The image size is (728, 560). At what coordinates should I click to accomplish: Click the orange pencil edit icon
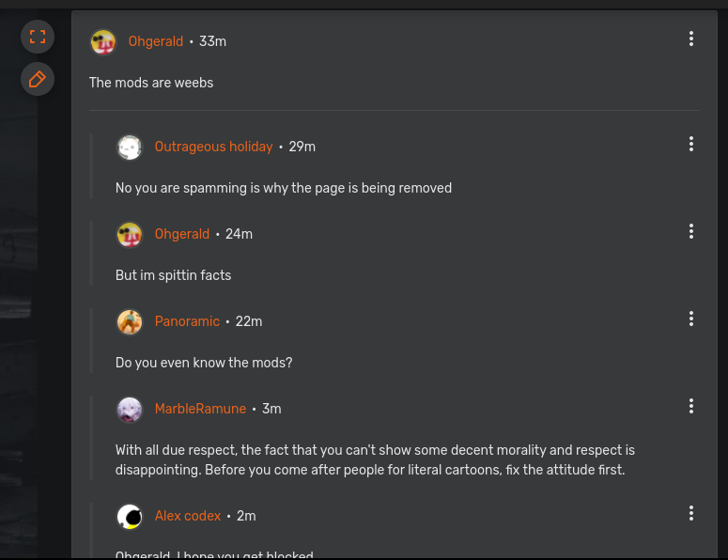38,80
